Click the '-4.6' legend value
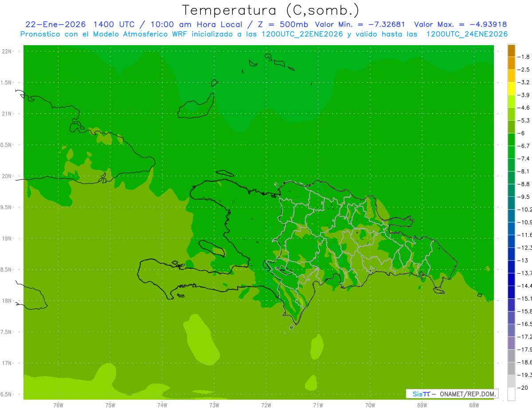Image resolution: width=532 pixels, height=411 pixels. 523,108
